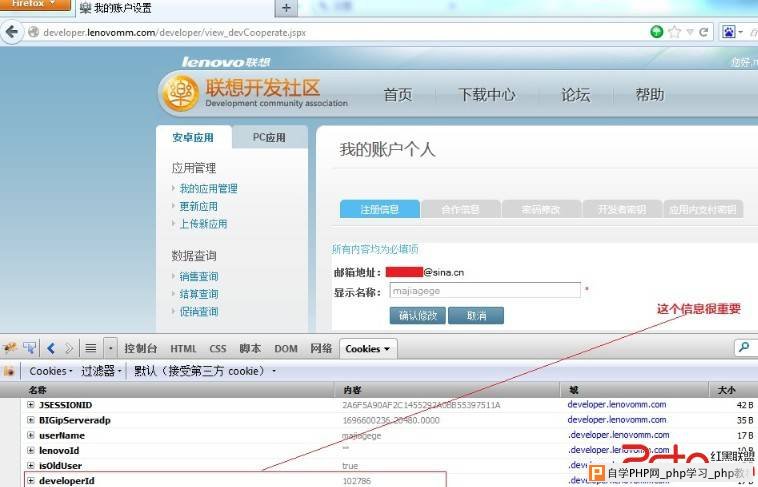Click the 取消 button
758x487 pixels.
476,315
